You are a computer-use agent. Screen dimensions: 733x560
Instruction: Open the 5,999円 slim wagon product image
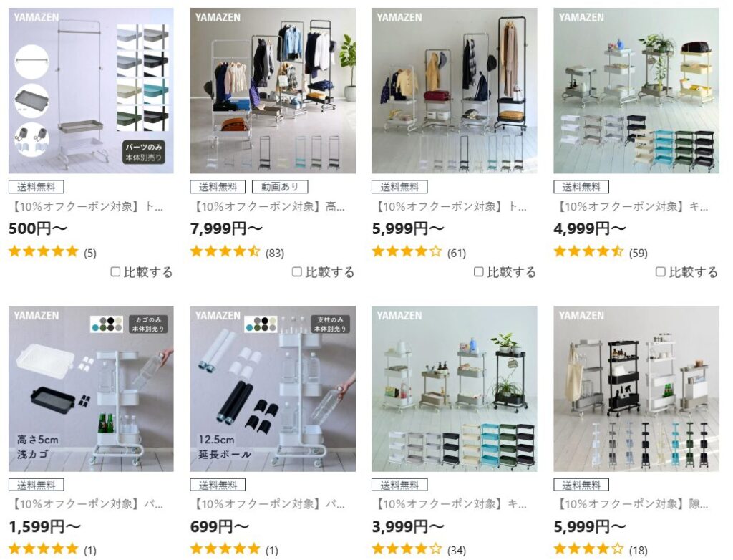click(x=636, y=389)
